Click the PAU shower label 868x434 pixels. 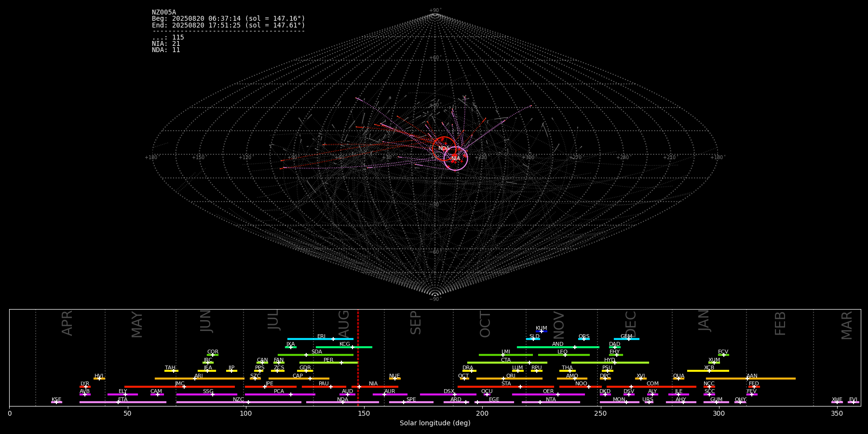click(324, 384)
